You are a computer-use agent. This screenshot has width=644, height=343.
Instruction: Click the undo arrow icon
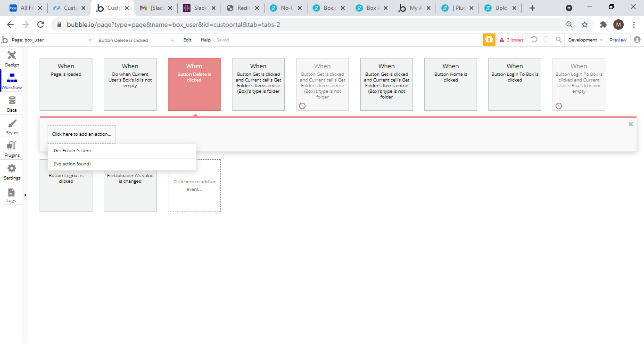(534, 40)
